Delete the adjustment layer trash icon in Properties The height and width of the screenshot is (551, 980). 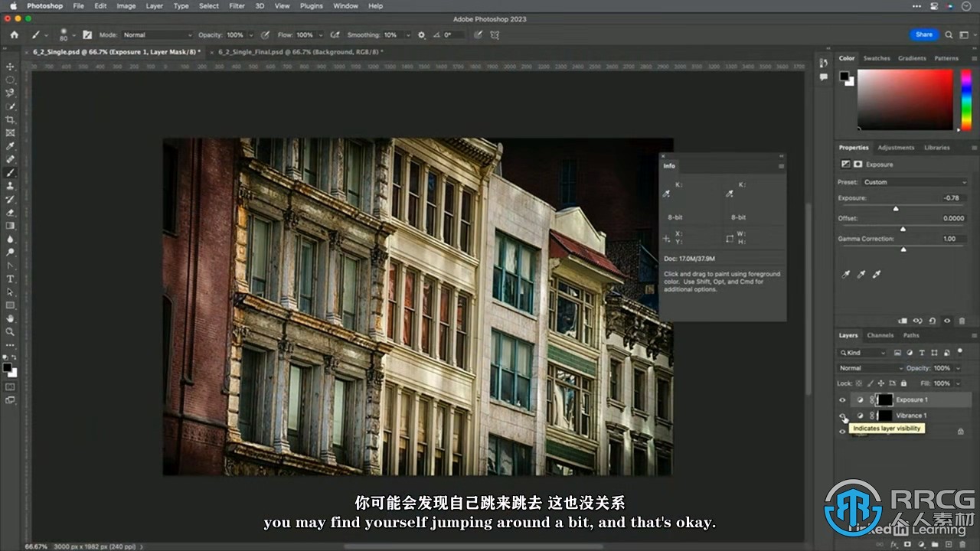click(961, 321)
